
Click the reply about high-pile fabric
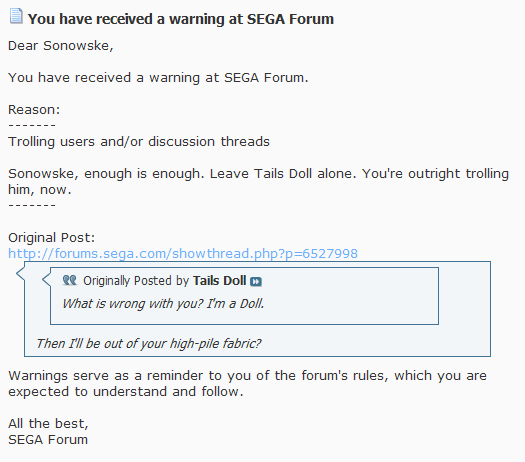tap(149, 343)
